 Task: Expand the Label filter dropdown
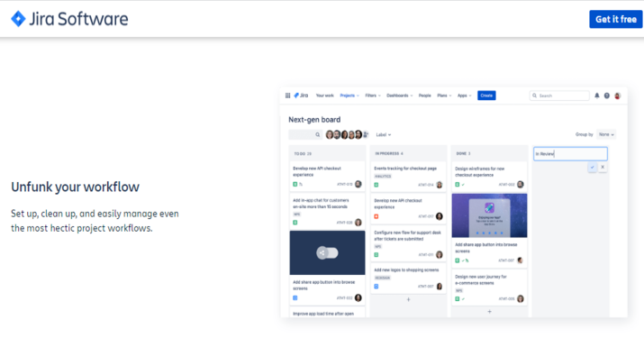[x=383, y=134]
